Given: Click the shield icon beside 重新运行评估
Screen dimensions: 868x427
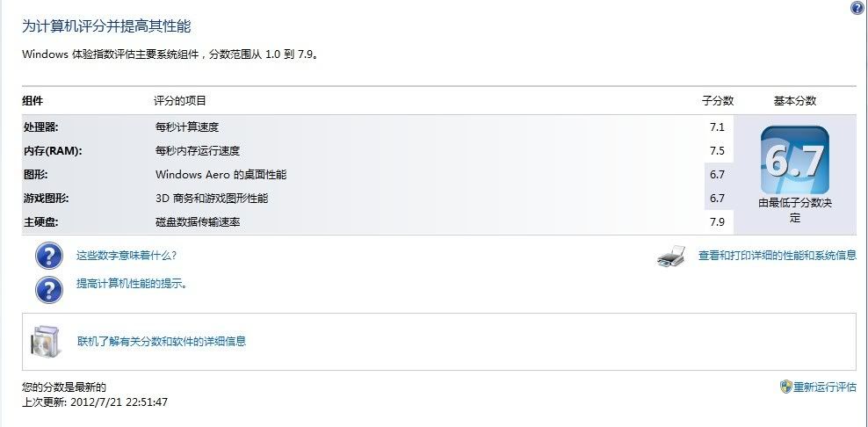Looking at the screenshot, I should [x=785, y=387].
